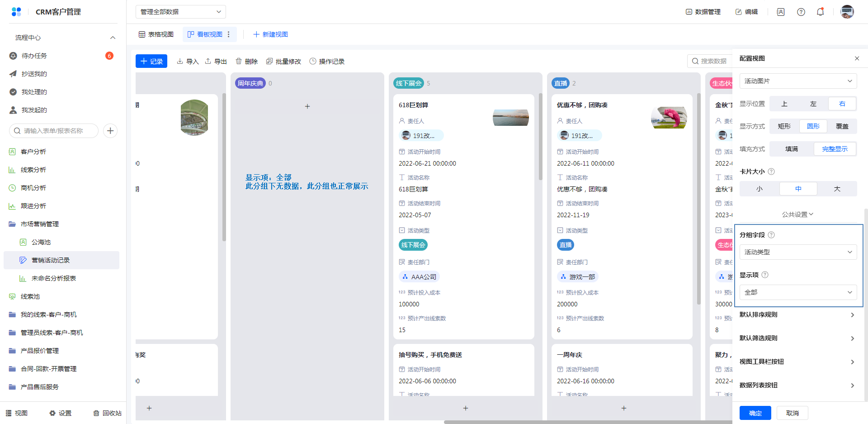Switch to 表格视图 tab
Image resolution: width=868 pixels, height=424 pixels.
pyautogui.click(x=156, y=34)
